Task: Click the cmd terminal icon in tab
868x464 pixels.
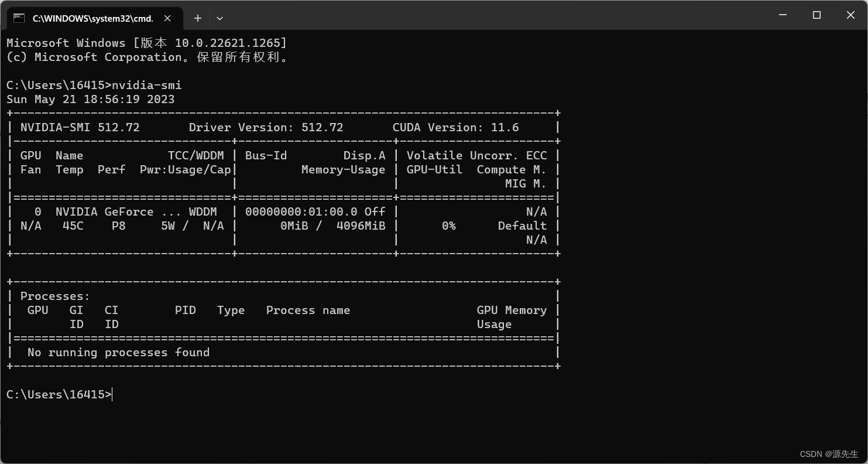Action: pyautogui.click(x=19, y=18)
